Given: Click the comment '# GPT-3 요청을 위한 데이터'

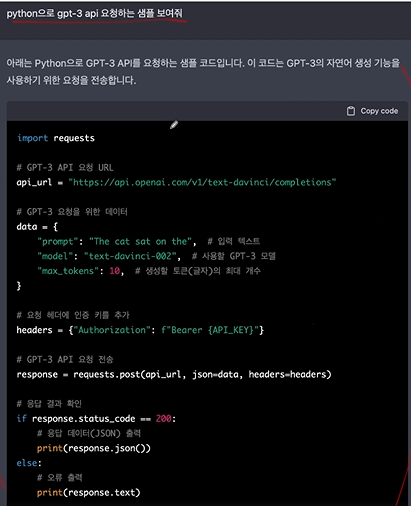Looking at the screenshot, I should (72, 212).
